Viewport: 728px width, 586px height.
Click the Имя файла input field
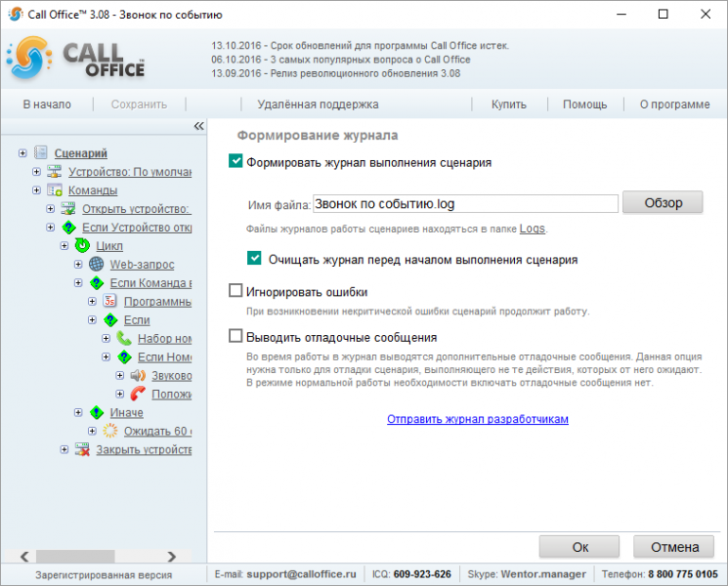point(466,204)
